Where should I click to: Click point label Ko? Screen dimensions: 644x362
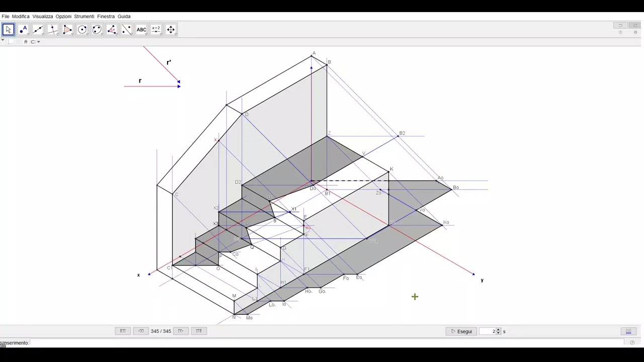(446, 222)
